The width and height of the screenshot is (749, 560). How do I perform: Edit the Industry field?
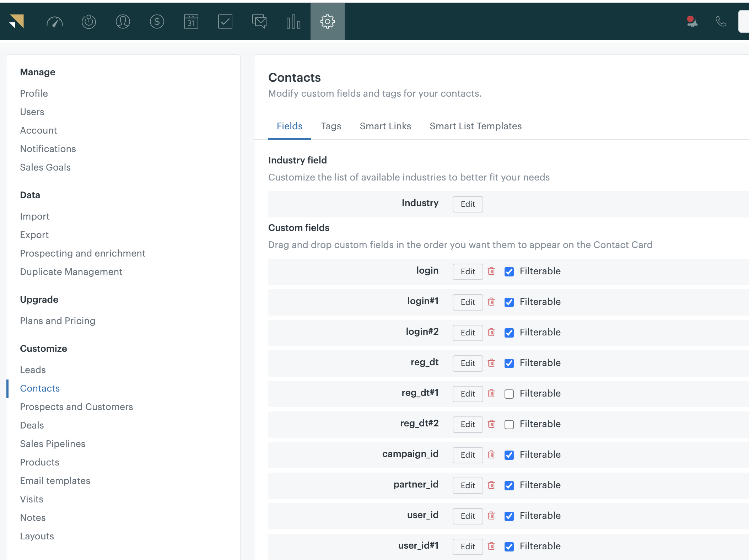[x=468, y=204]
